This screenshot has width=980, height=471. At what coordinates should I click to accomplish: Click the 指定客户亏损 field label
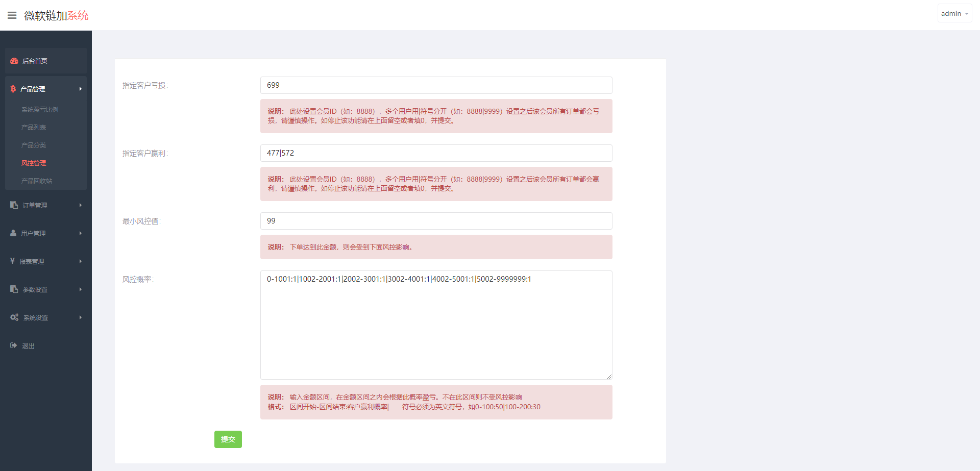[145, 86]
